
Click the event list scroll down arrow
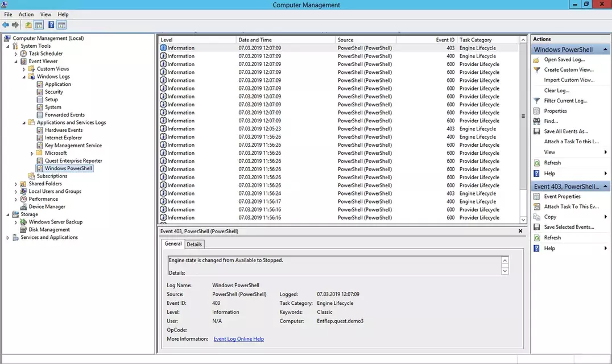pyautogui.click(x=523, y=220)
